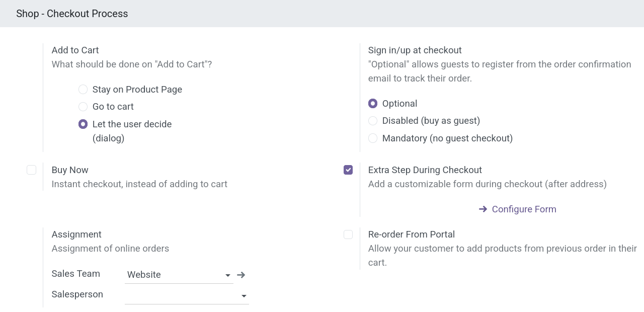Select the Disabled (buy as guest) radio button
This screenshot has width=644, height=312.
[x=373, y=121]
